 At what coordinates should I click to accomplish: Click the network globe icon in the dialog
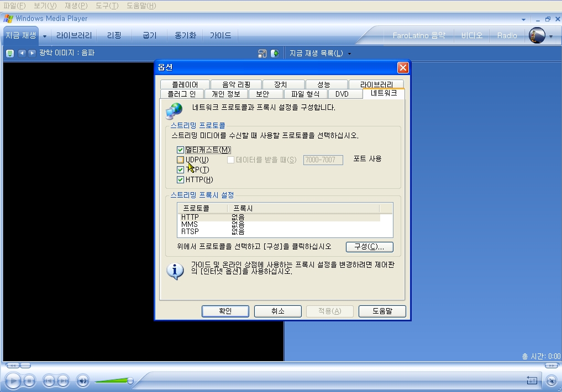coord(174,110)
